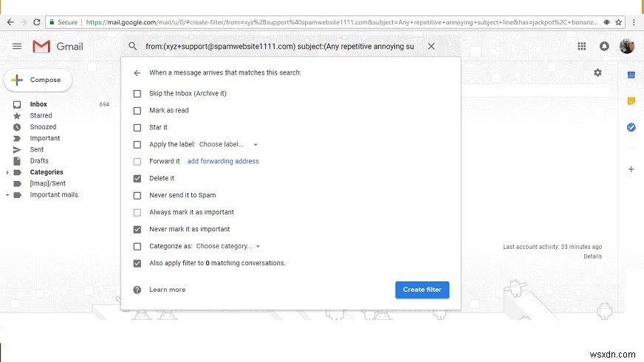The height and width of the screenshot is (362, 644).
Task: Check Skip the Inbox (Archive it)
Action: [x=137, y=94]
